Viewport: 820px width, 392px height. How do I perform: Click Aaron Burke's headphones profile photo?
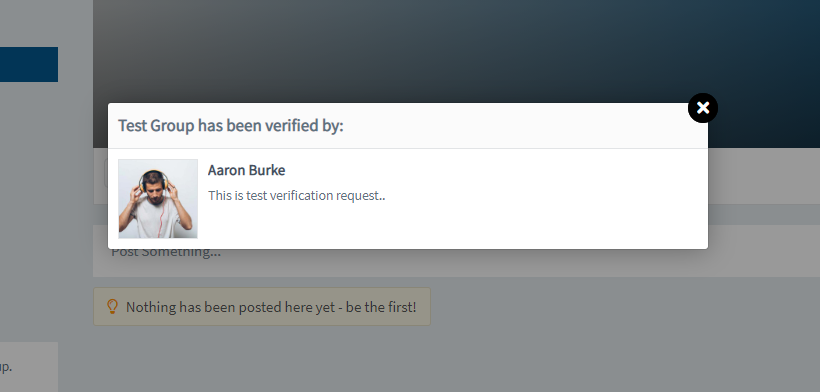click(158, 199)
